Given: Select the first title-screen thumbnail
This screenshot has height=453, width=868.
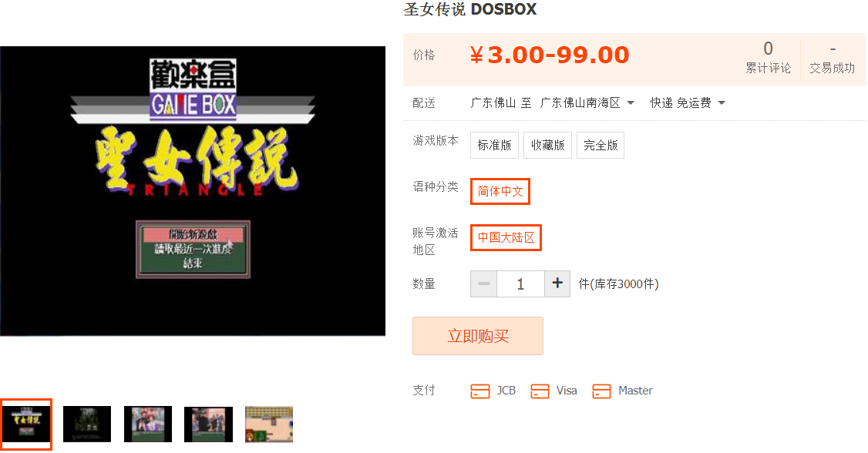Looking at the screenshot, I should [26, 424].
